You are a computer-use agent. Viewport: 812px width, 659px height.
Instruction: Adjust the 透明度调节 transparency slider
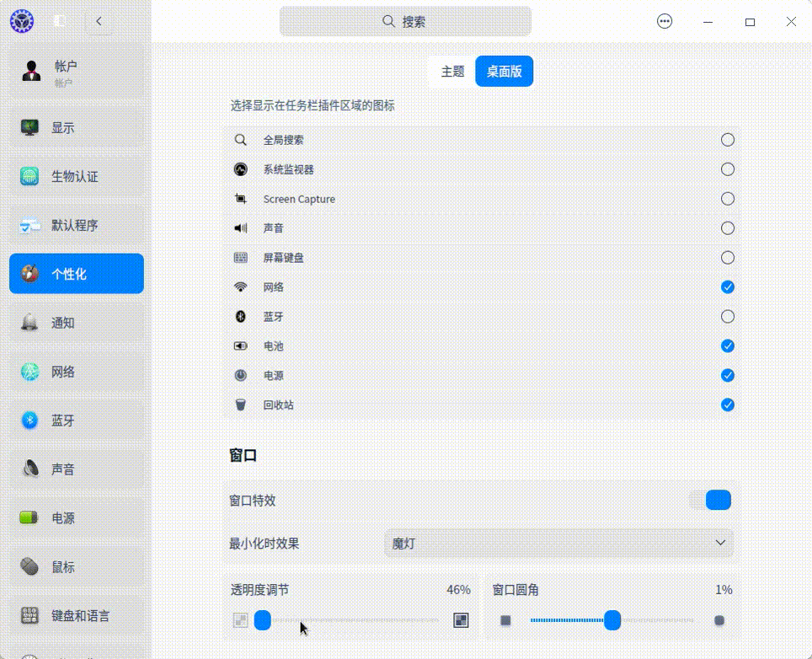262,620
